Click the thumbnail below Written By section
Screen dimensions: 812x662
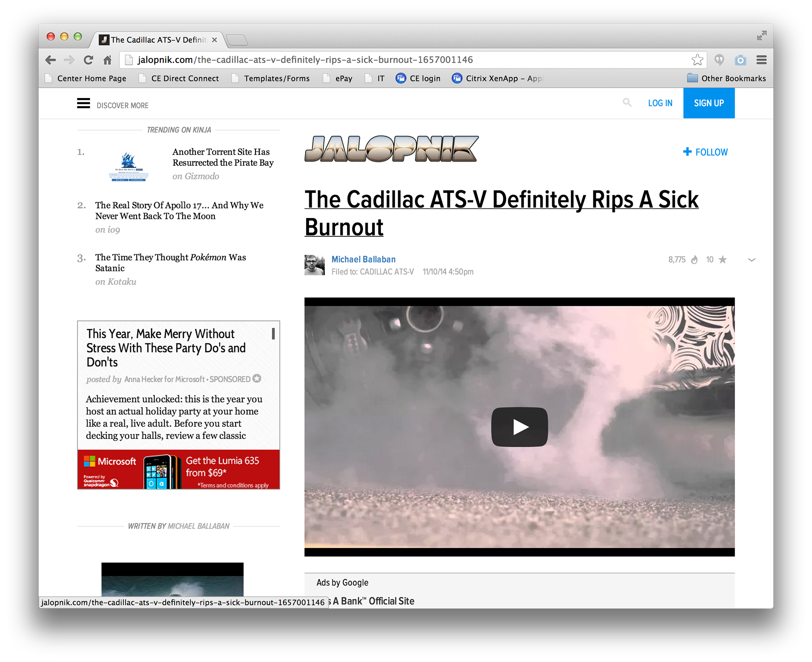coord(173,579)
